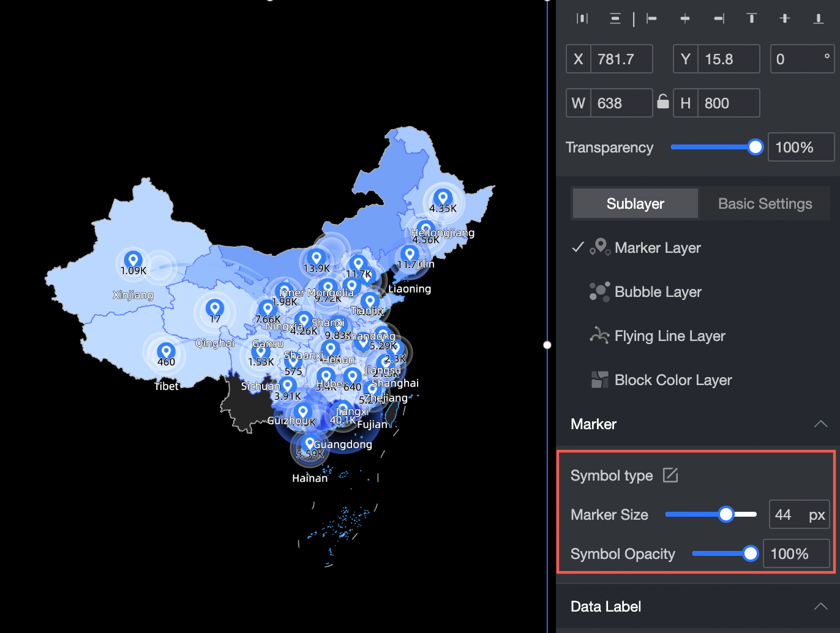Align the map layer to the top edge
840x633 pixels.
(751, 18)
